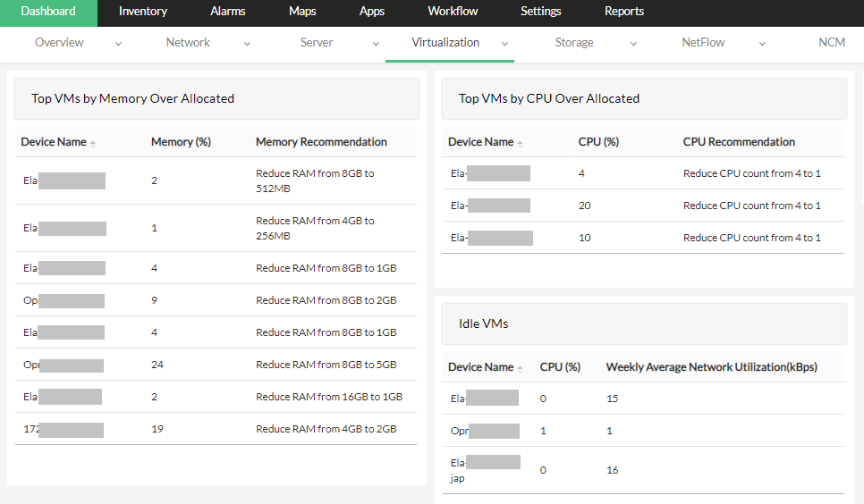
Task: Switch to the Storage dashboard tab
Action: click(574, 42)
